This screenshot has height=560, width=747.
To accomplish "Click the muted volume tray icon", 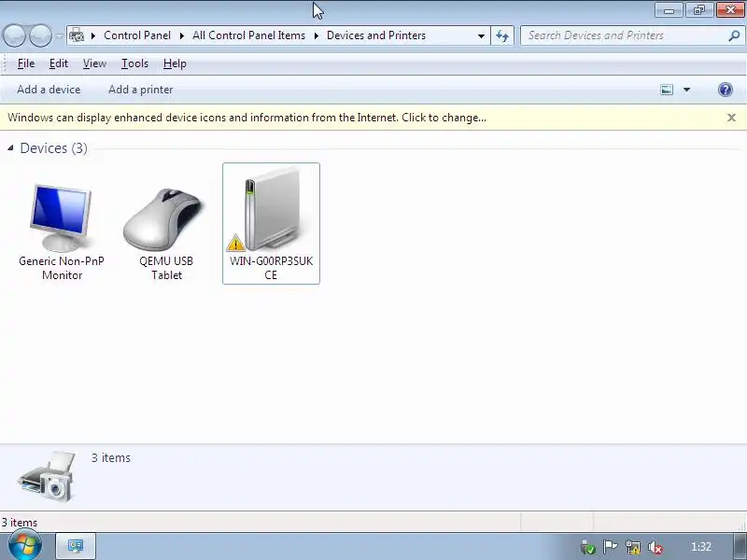I will point(655,547).
